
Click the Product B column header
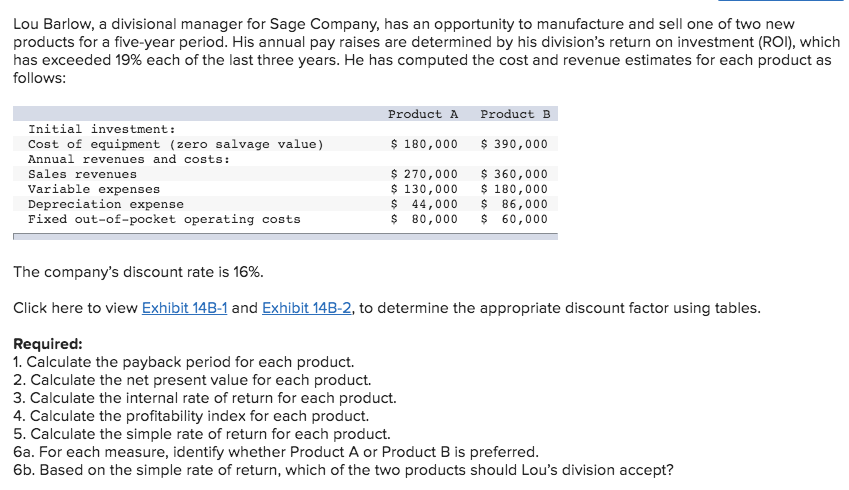pos(515,114)
